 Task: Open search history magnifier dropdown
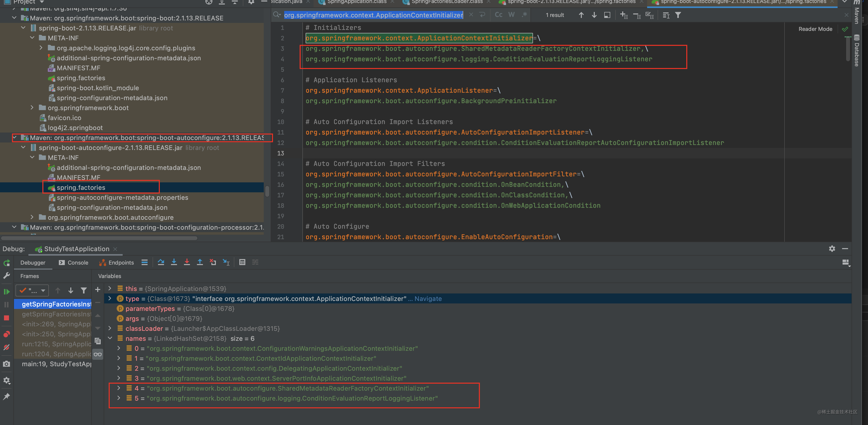[x=277, y=15]
